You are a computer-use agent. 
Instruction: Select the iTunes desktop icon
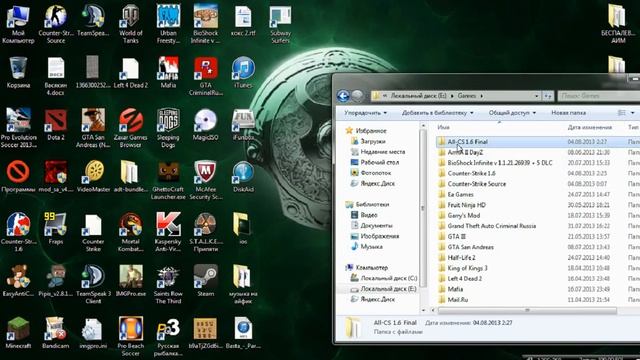click(x=243, y=73)
